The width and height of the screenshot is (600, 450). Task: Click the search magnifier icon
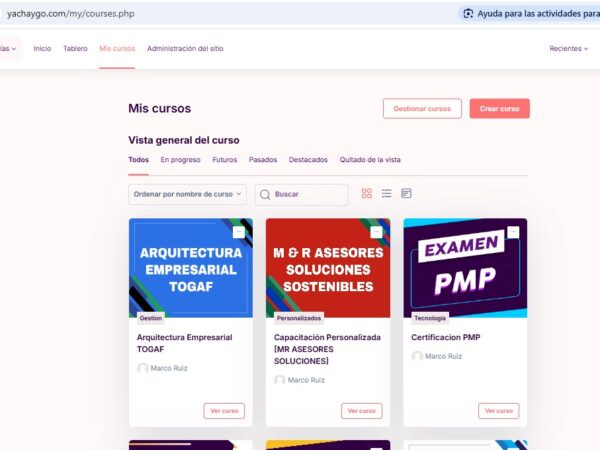click(265, 194)
